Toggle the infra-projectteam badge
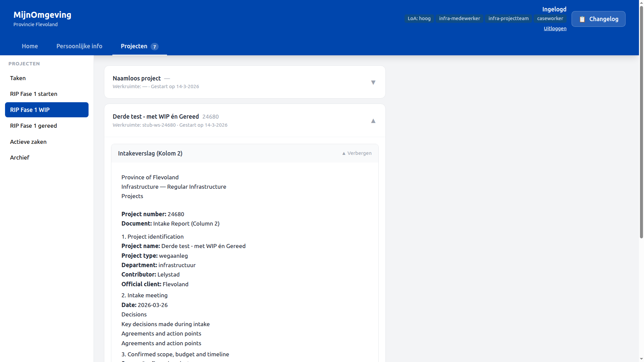The image size is (644, 362). click(508, 18)
